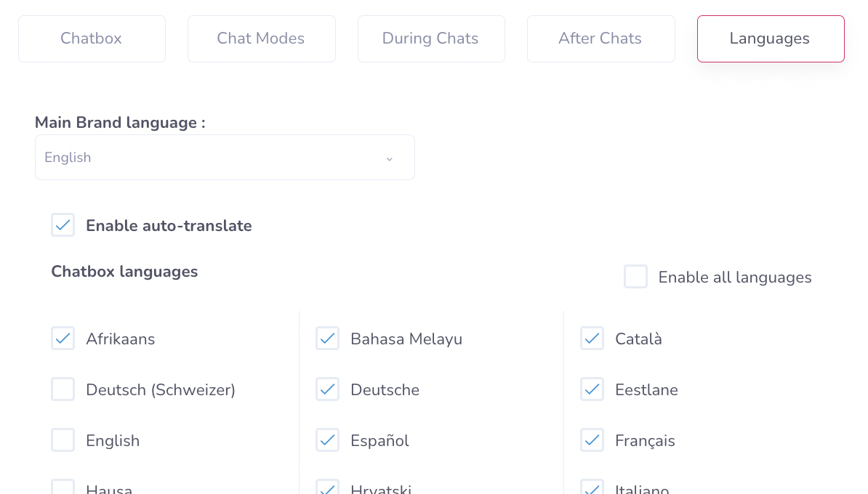The width and height of the screenshot is (868, 494).
Task: Deselect the Deutsche checkbox
Action: point(328,389)
